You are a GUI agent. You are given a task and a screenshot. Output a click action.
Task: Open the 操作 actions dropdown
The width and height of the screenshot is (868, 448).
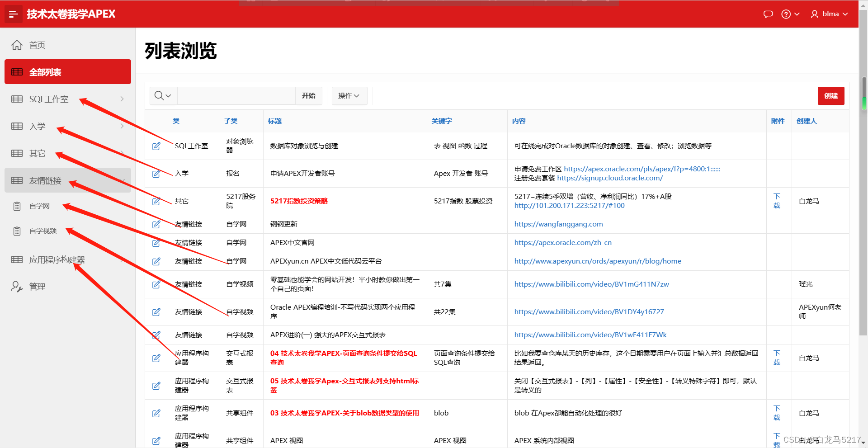pos(349,96)
